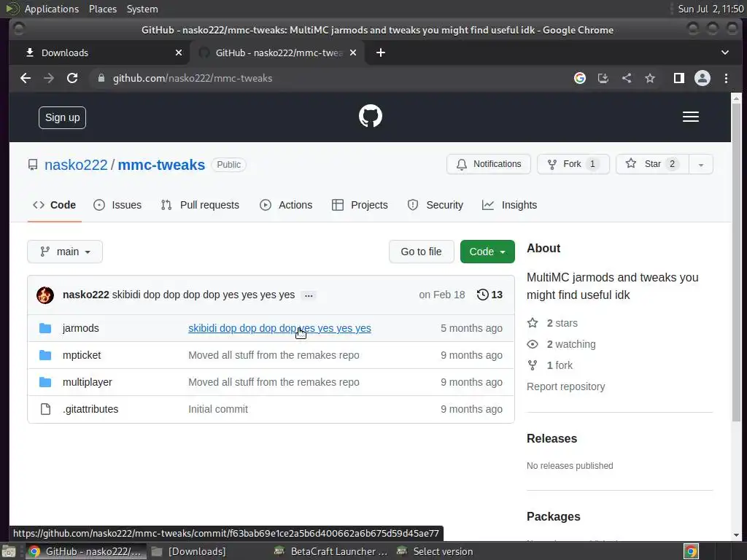This screenshot has height=560, width=747.
Task: Open the Star lists dropdown arrow
Action: 701,164
